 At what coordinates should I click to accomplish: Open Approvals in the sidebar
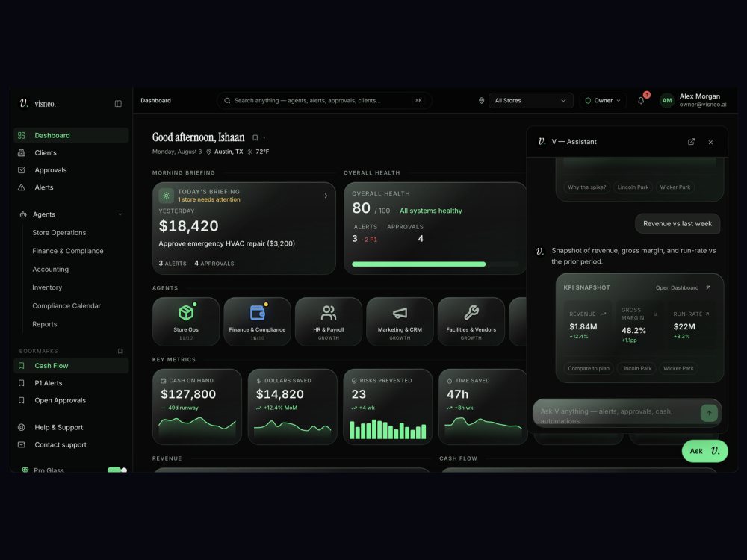tap(72, 170)
